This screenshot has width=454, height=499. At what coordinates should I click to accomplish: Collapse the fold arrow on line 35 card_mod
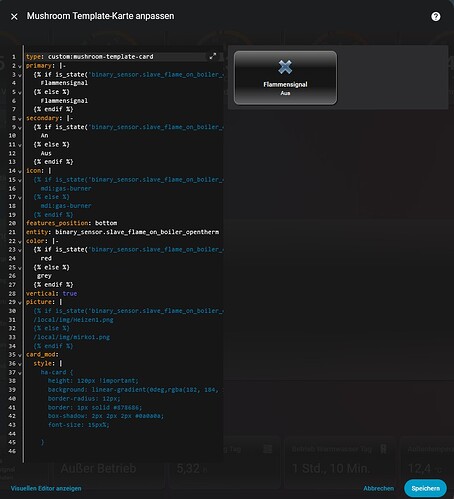click(20, 355)
